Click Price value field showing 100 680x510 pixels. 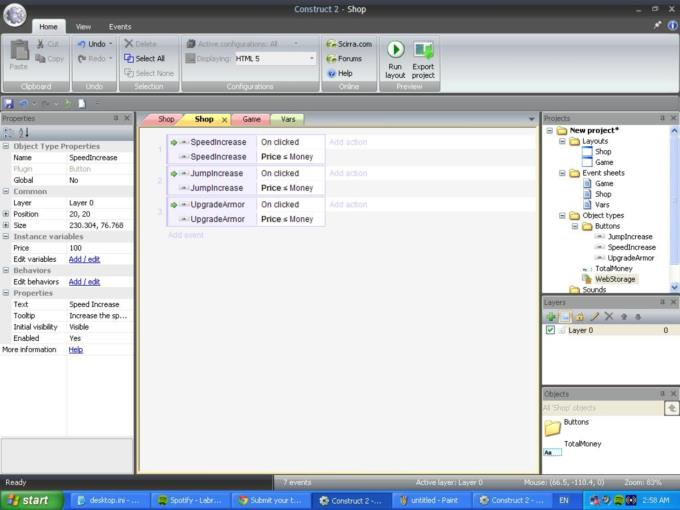[100, 248]
